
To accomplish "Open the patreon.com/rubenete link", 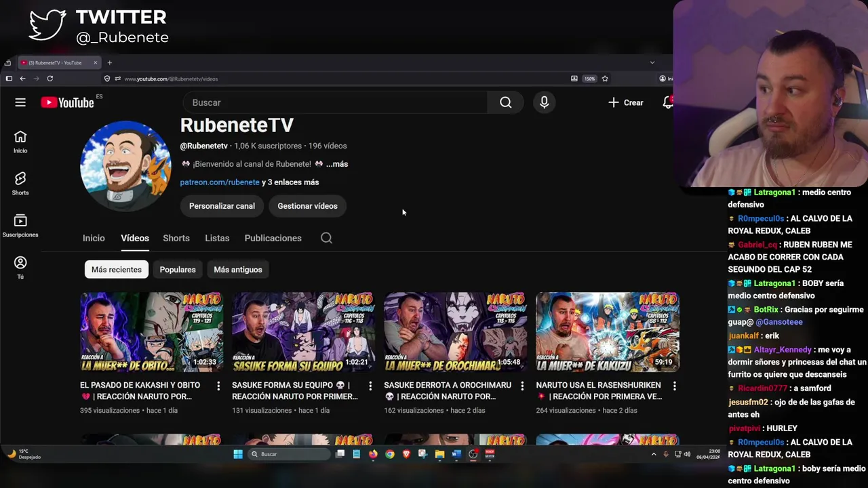I will (220, 182).
